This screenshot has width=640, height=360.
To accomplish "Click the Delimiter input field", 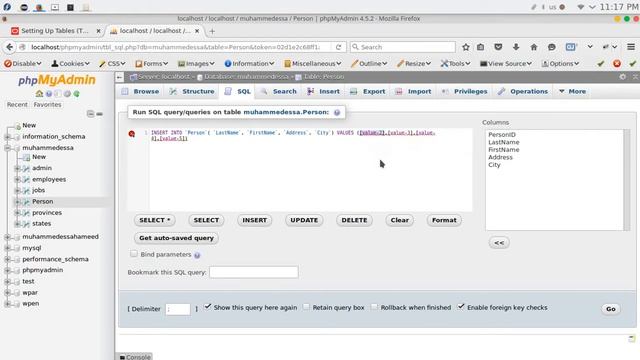I will [x=178, y=309].
